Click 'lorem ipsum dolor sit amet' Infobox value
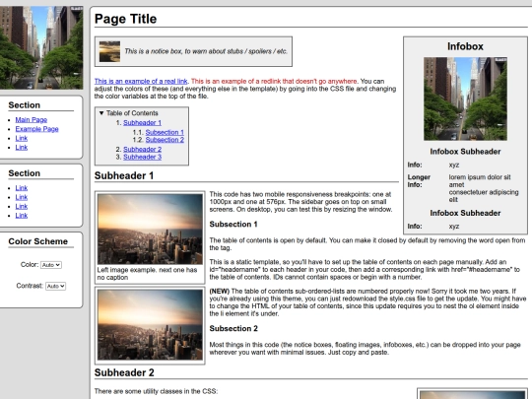The height and width of the screenshot is (399, 532). click(480, 181)
